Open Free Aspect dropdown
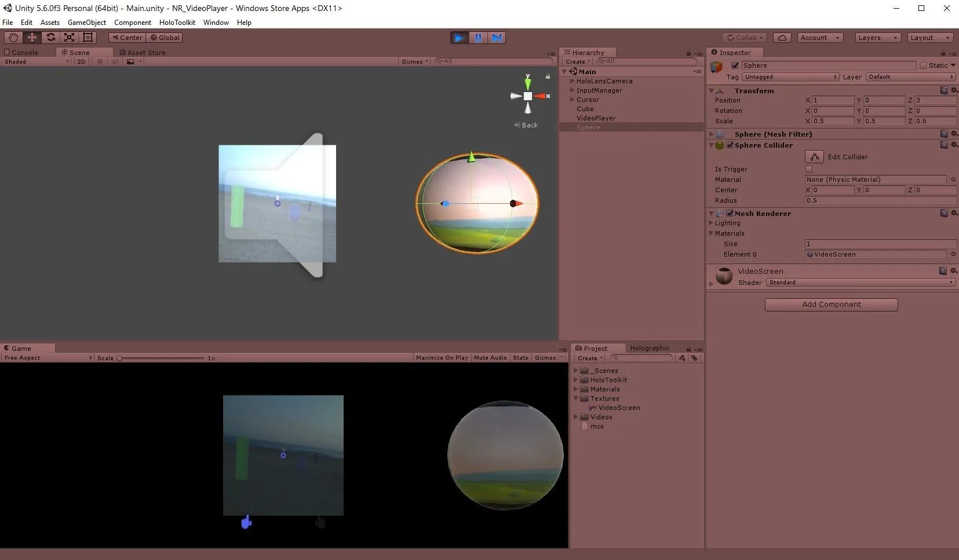Screen dimensions: 959x560 point(48,358)
